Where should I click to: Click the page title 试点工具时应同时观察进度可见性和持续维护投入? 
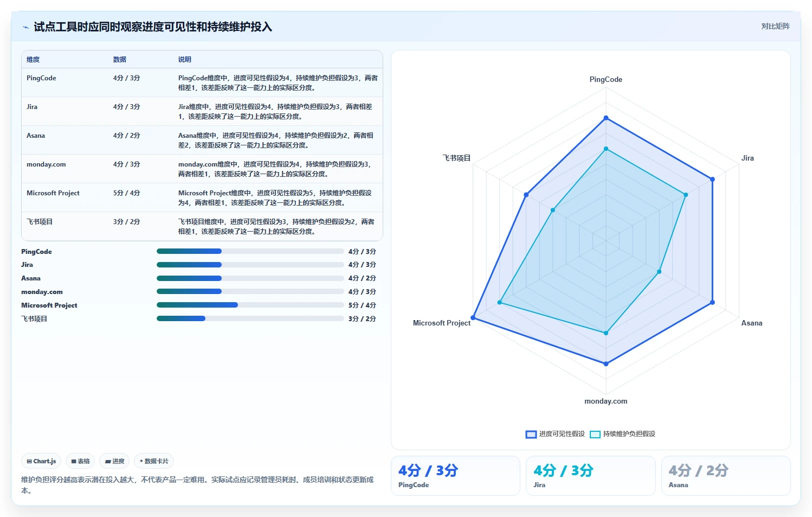click(153, 27)
